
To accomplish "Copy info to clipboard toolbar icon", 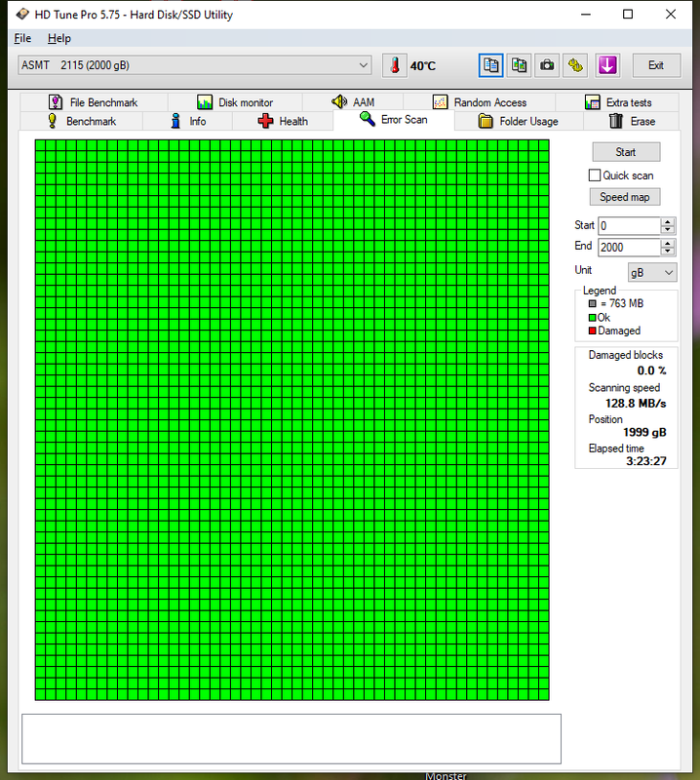I will pyautogui.click(x=490, y=65).
